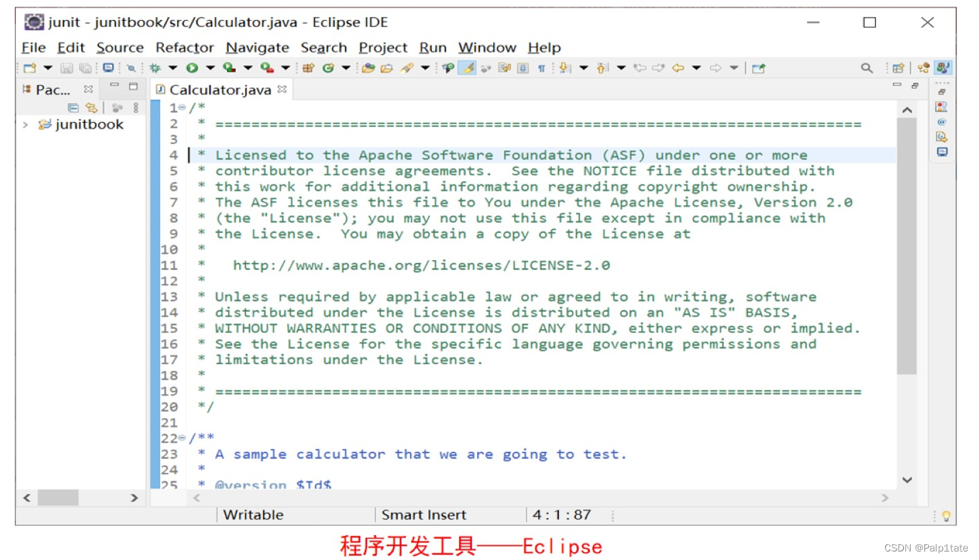Click the Debug bug icon
The image size is (979, 560).
(155, 68)
